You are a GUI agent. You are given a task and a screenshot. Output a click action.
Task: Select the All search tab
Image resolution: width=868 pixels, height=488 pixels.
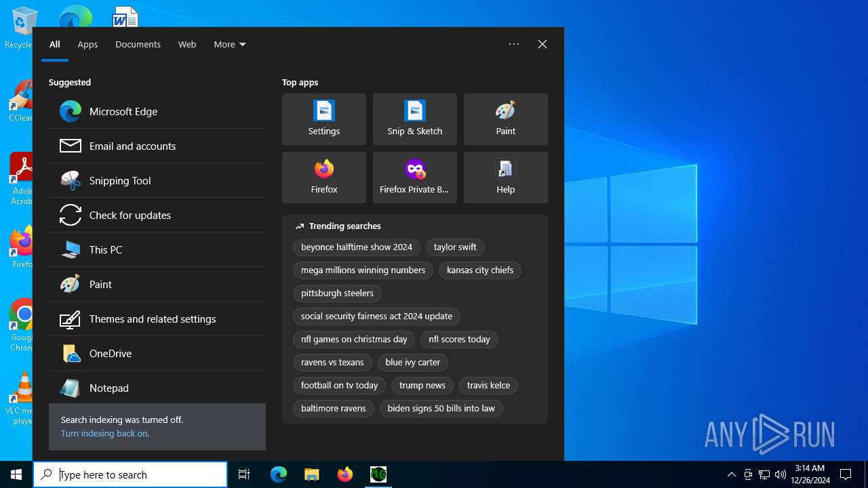[55, 44]
